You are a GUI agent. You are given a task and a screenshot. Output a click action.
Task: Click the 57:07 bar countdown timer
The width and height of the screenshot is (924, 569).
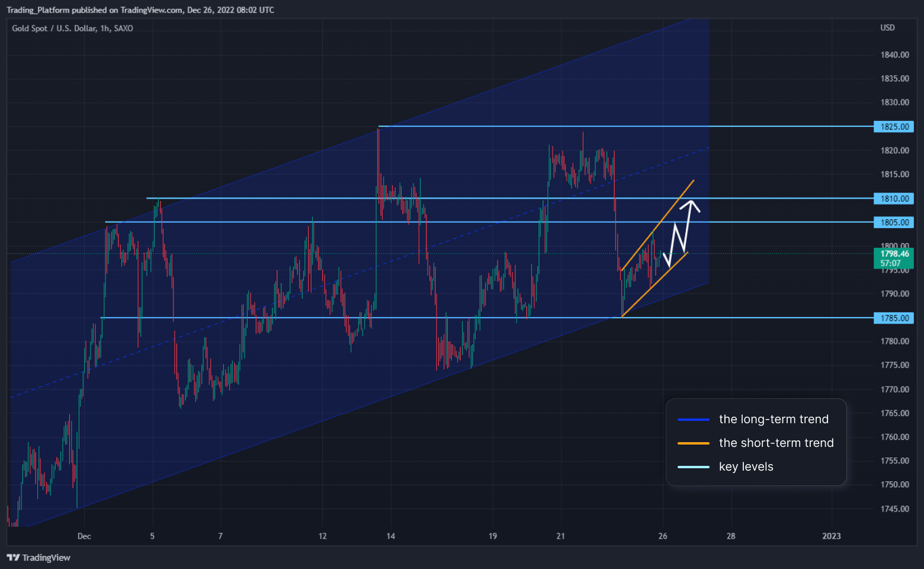pos(890,263)
